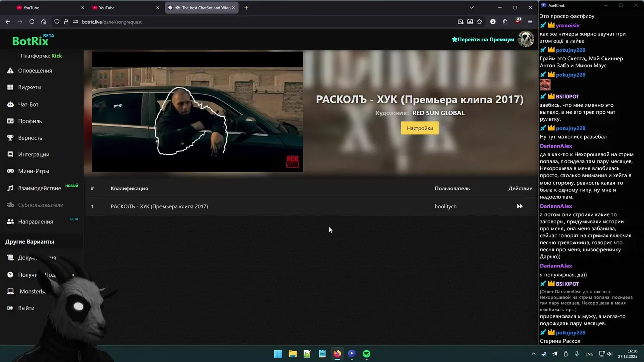Image resolution: width=644 pixels, height=362 pixels.
Task: Expand the list-all-tabs dropdown arrow
Action: pyautogui.click(x=472, y=8)
